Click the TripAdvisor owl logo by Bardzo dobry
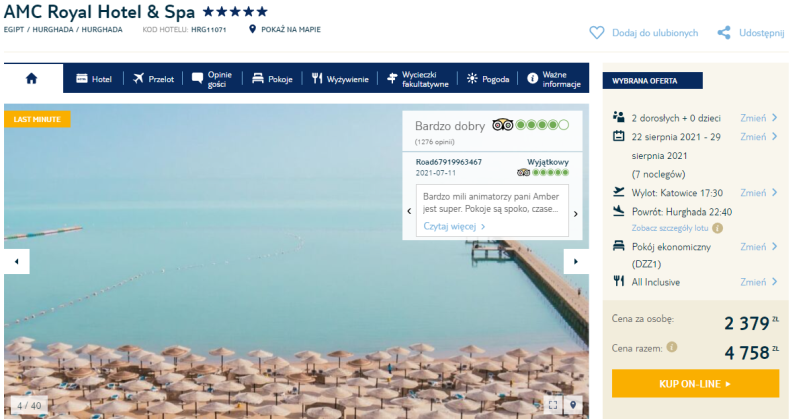The width and height of the screenshot is (790, 419). pos(502,125)
